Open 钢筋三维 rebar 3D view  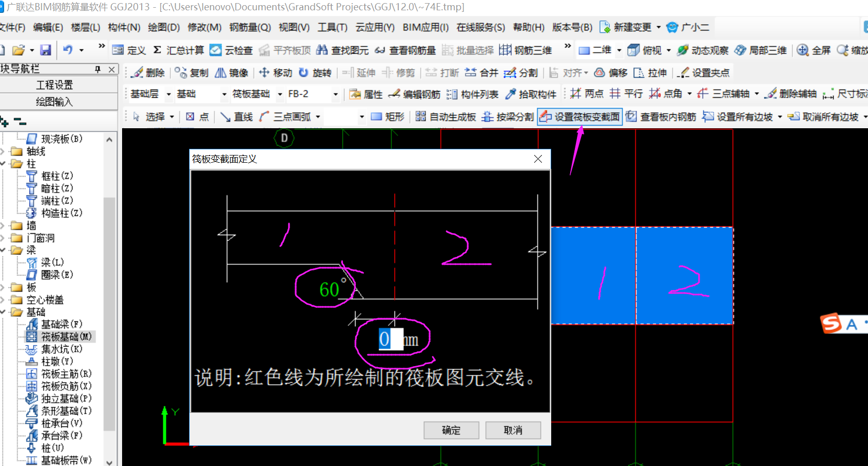[525, 50]
